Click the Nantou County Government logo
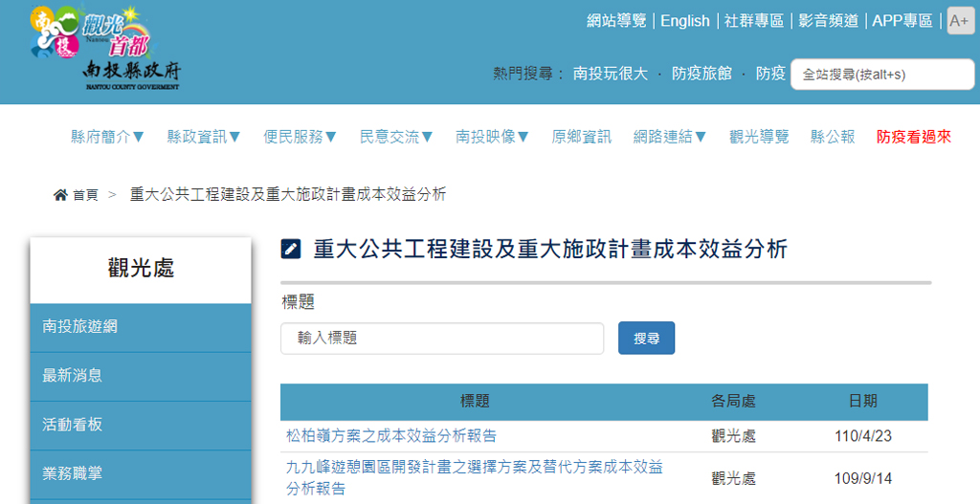980x504 pixels. pyautogui.click(x=104, y=48)
